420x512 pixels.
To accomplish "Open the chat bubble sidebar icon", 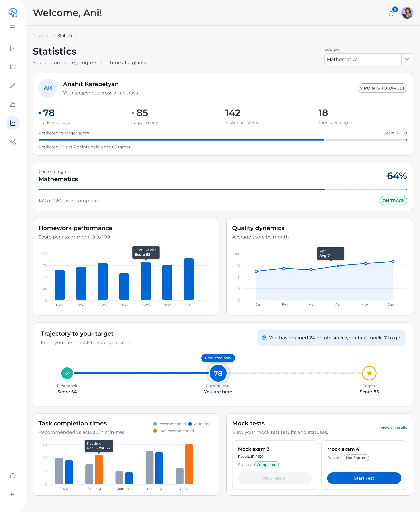I will pos(13,476).
